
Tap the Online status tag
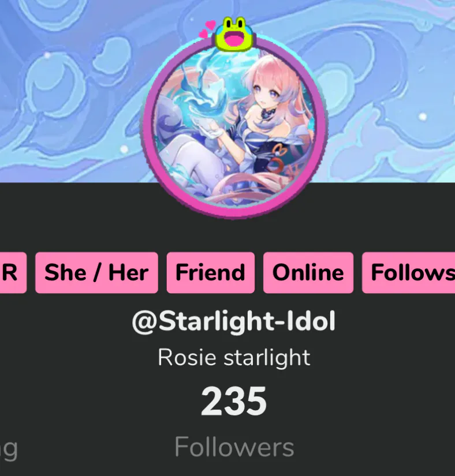pyautogui.click(x=308, y=272)
